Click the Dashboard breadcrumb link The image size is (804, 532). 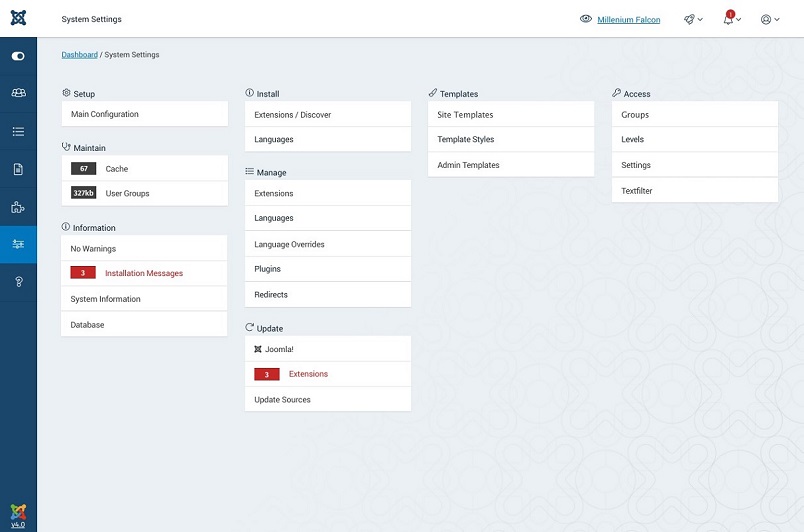[80, 55]
